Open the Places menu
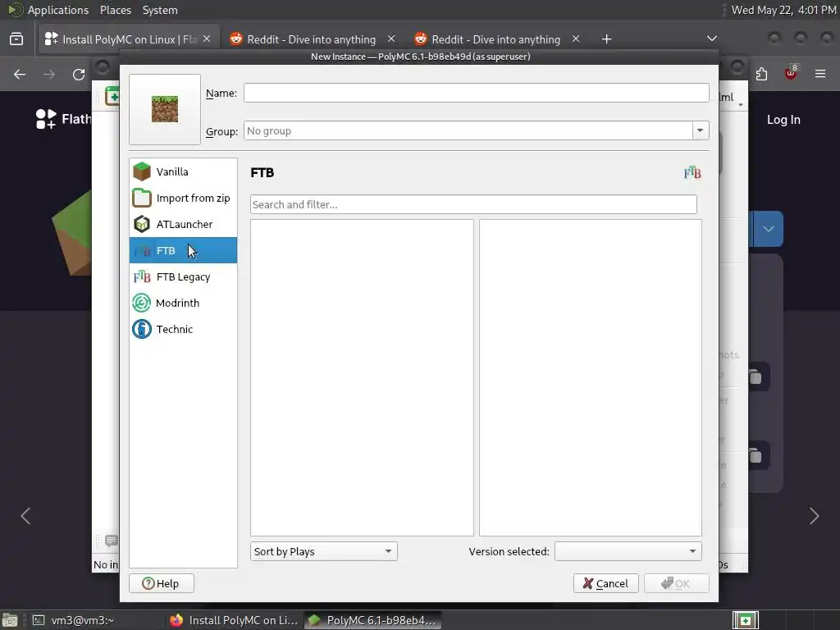This screenshot has height=630, width=840. (x=115, y=10)
